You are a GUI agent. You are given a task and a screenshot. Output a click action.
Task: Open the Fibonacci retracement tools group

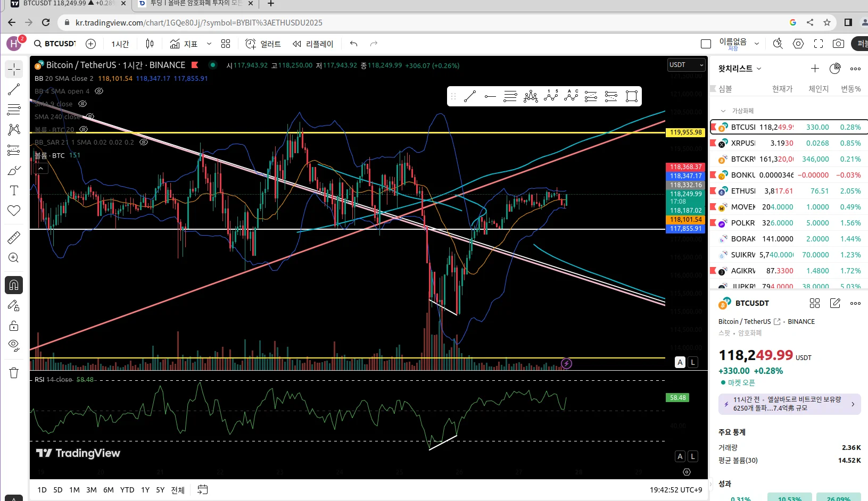click(x=14, y=110)
